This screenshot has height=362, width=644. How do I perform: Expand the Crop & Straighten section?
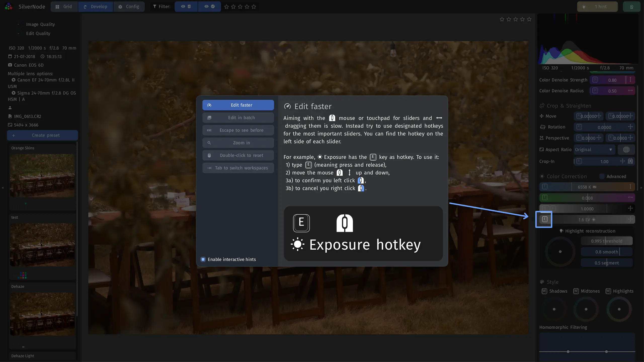(x=565, y=106)
